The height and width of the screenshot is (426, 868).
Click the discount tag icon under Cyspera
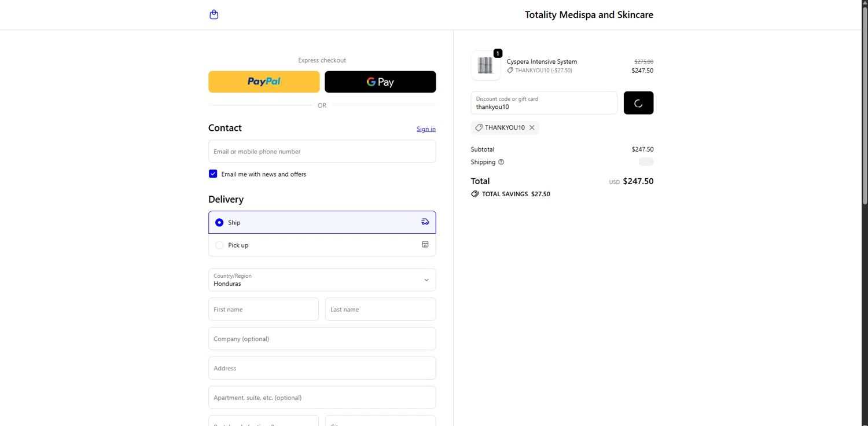510,70
